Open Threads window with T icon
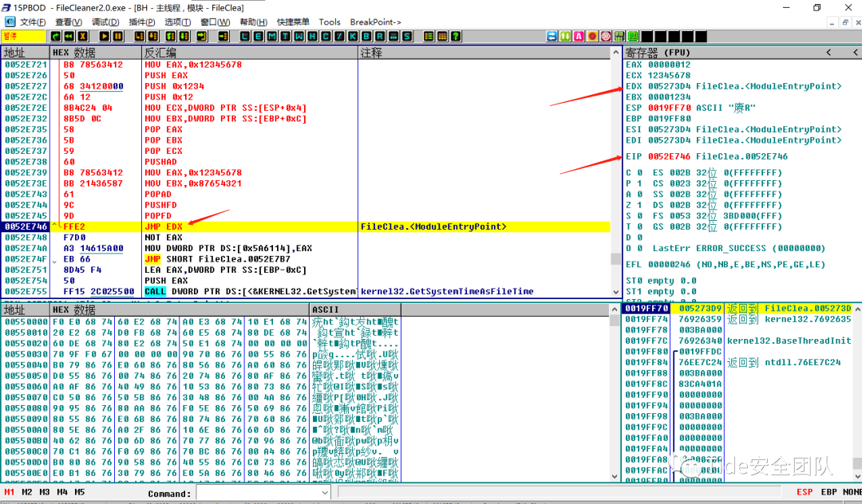The image size is (862, 504). pos(285,36)
